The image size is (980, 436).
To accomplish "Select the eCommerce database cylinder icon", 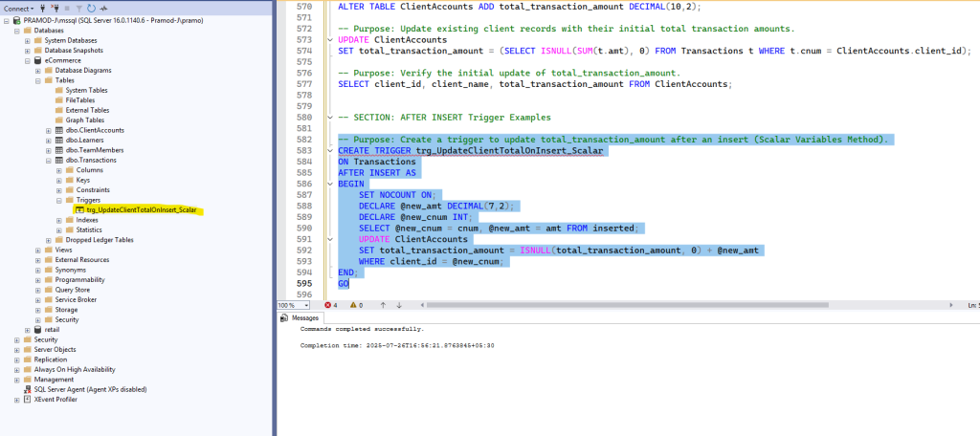I will click(x=37, y=60).
